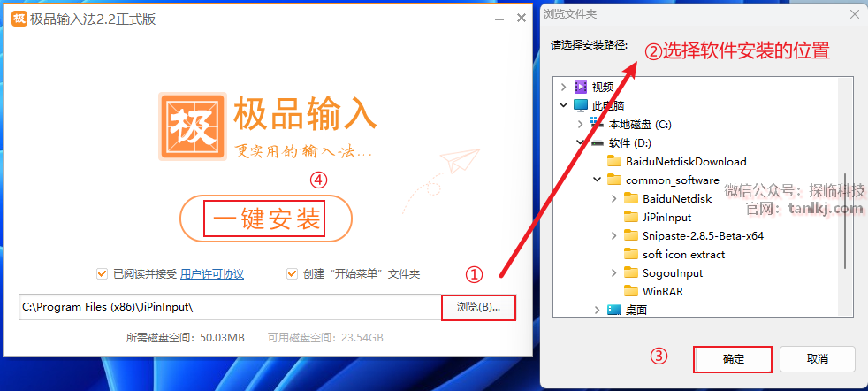Click the WinRAR folder icon
The image size is (868, 391).
tap(630, 291)
